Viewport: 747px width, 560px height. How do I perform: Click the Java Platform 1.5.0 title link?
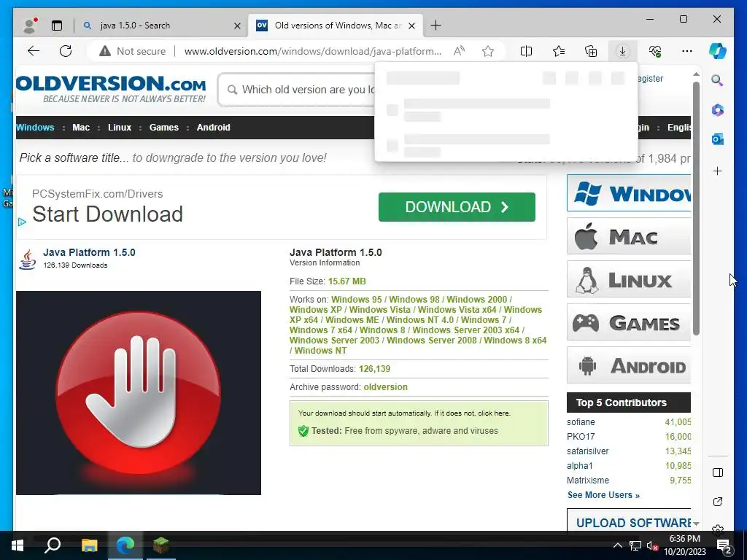point(89,252)
